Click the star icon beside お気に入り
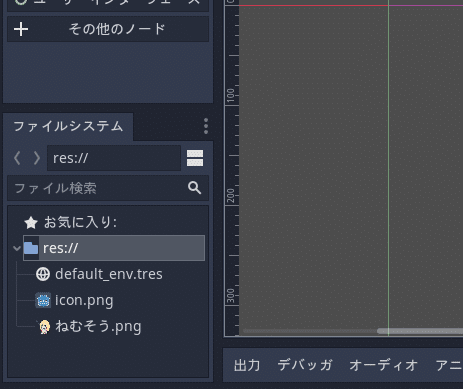This screenshot has width=463, height=389. click(x=31, y=223)
